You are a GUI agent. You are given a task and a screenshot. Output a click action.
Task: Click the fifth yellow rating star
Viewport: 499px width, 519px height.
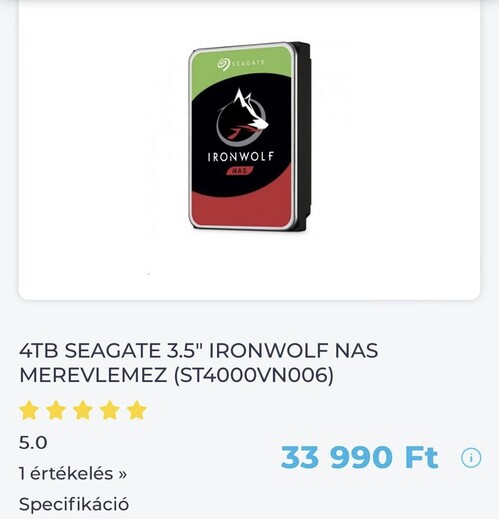[137, 410]
